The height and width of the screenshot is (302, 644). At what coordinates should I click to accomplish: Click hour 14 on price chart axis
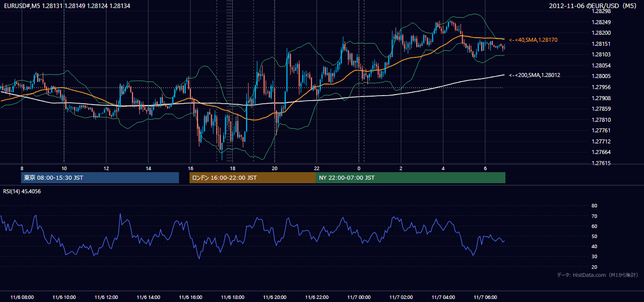coord(148,168)
